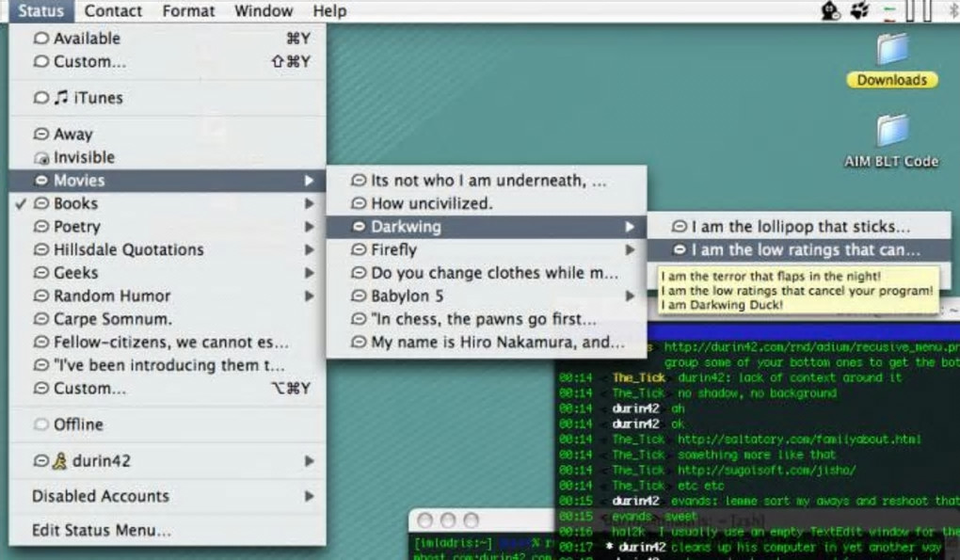Open durin42.com recursive_menu link in chat

811,347
